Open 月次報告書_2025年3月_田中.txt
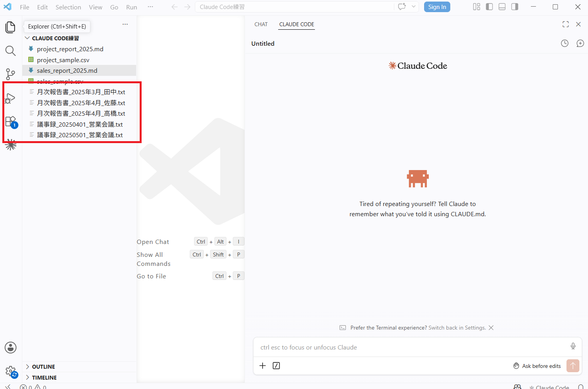The width and height of the screenshot is (588, 389). 79,92
